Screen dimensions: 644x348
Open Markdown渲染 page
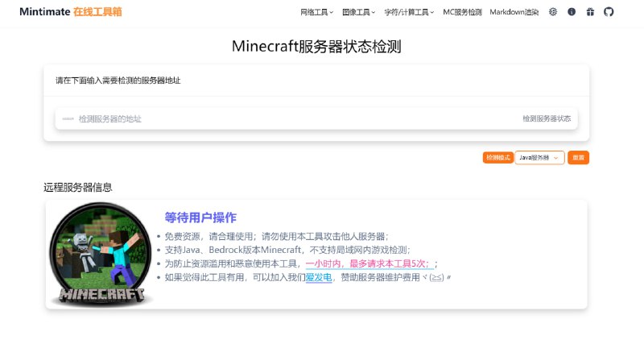point(514,12)
